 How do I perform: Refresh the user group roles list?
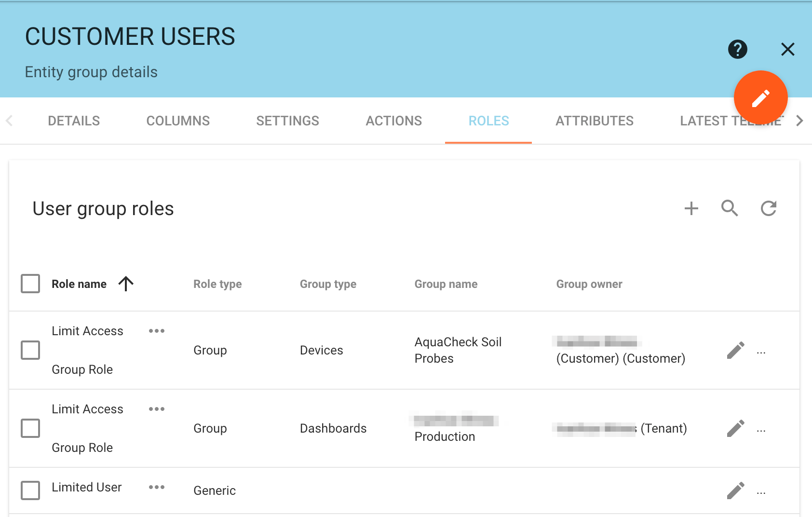(x=768, y=208)
